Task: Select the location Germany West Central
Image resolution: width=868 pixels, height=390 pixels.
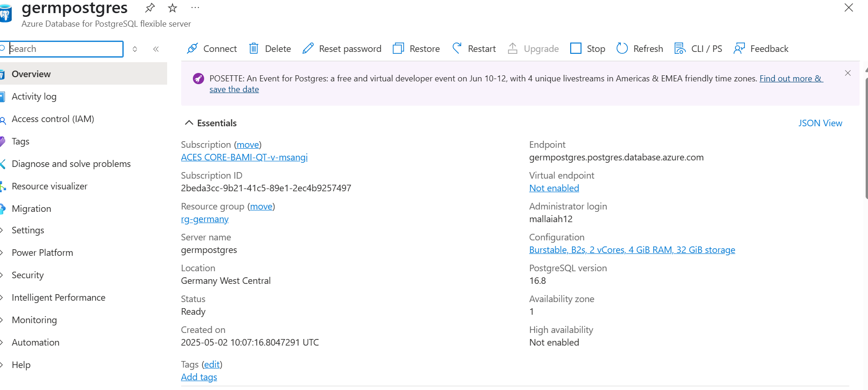Action: click(x=226, y=281)
